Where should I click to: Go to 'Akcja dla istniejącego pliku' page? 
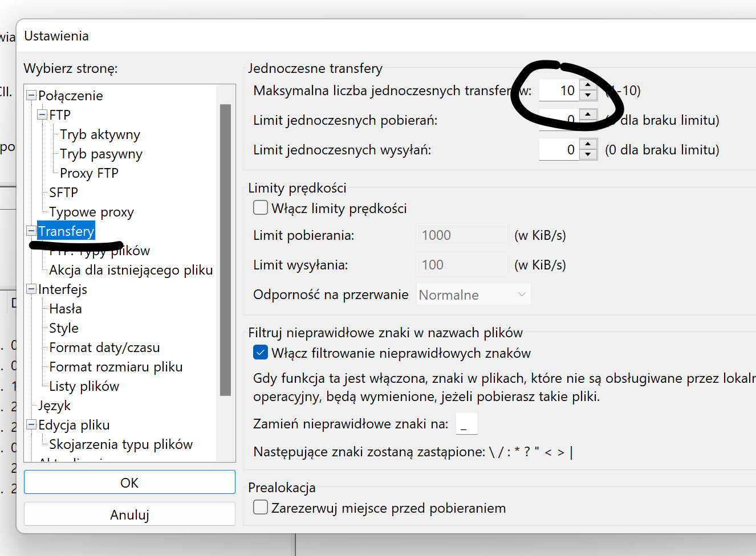pos(131,270)
